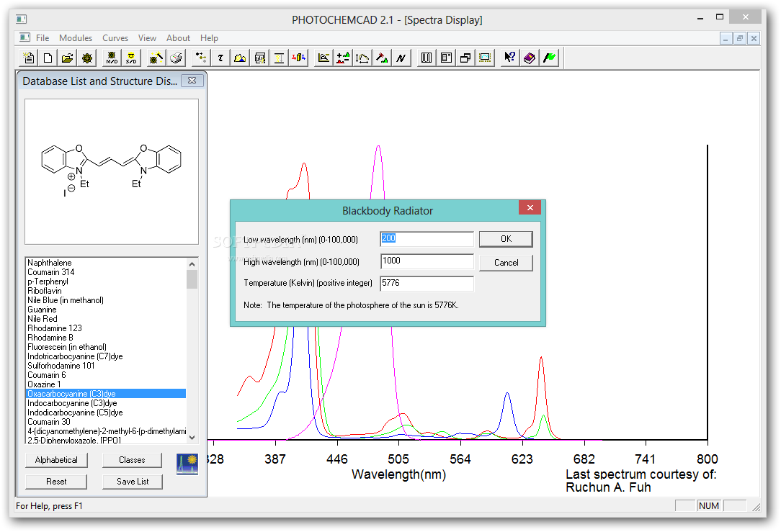Screen dimensions: 781x532
Task: Close the Database List and Structure panel
Action: [x=192, y=80]
